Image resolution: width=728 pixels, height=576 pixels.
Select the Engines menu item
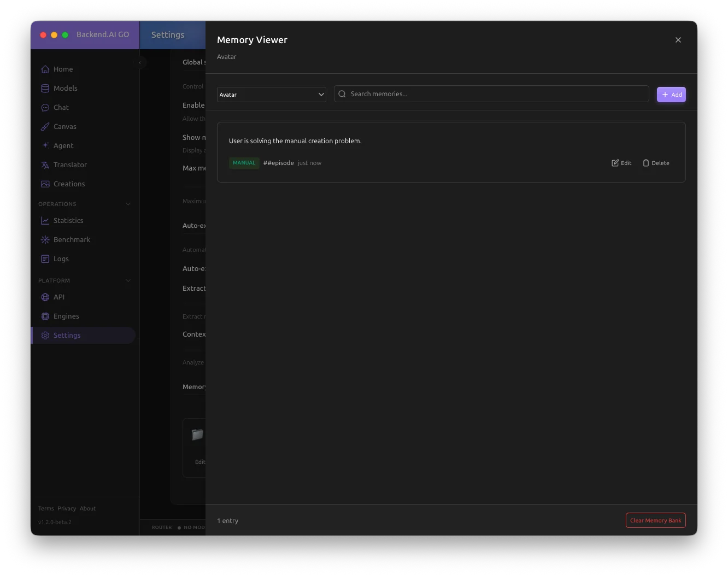(x=66, y=316)
